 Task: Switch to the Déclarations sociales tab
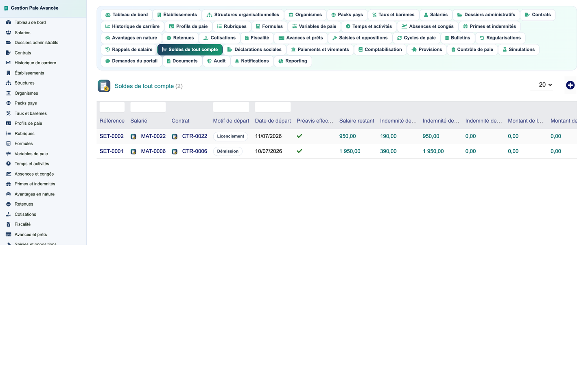point(254,50)
